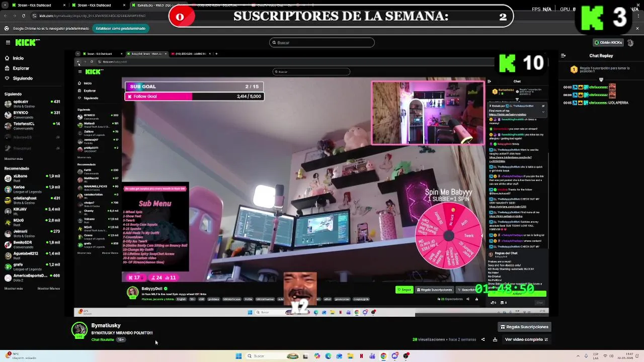Open the taskbar clock and date
Image resolution: width=644 pixels, height=362 pixels.
point(624,356)
